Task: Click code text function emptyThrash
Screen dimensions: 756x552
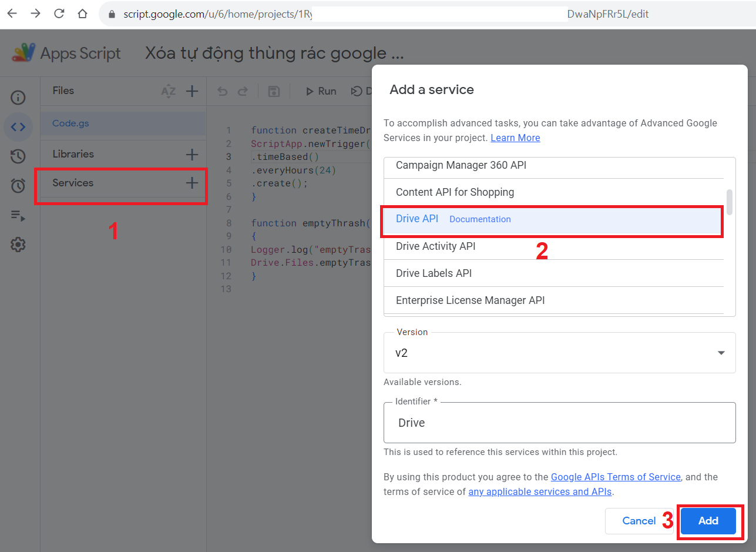Action: (311, 223)
